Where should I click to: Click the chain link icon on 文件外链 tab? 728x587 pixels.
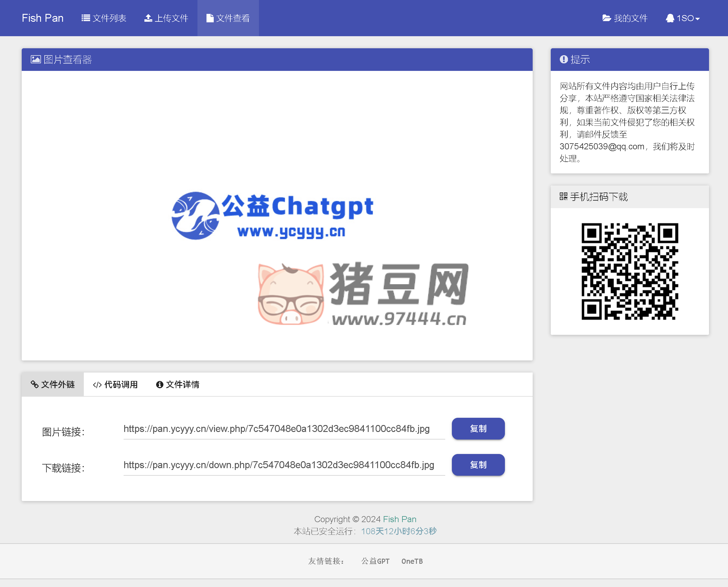pos(34,385)
